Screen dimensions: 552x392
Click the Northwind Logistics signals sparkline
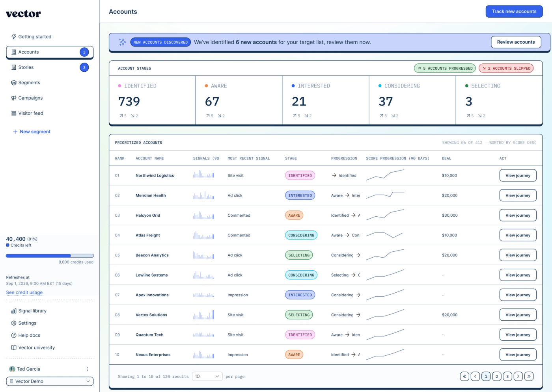(x=203, y=174)
